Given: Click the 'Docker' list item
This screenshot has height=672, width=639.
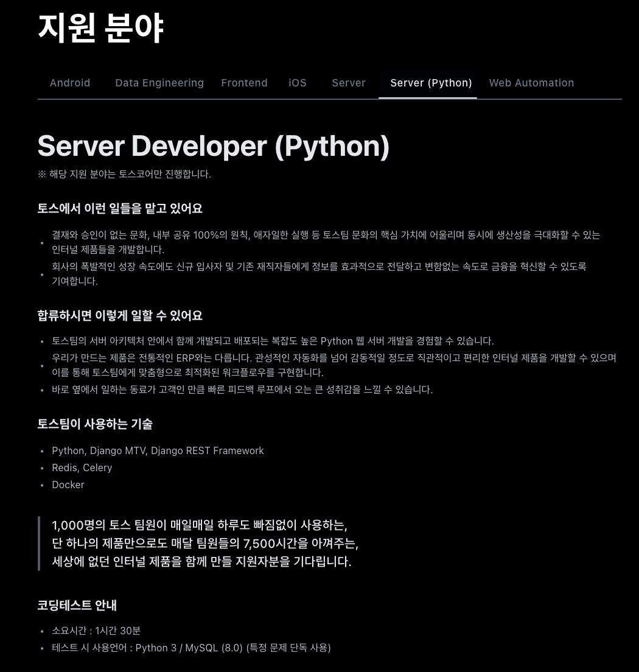Looking at the screenshot, I should 68,485.
